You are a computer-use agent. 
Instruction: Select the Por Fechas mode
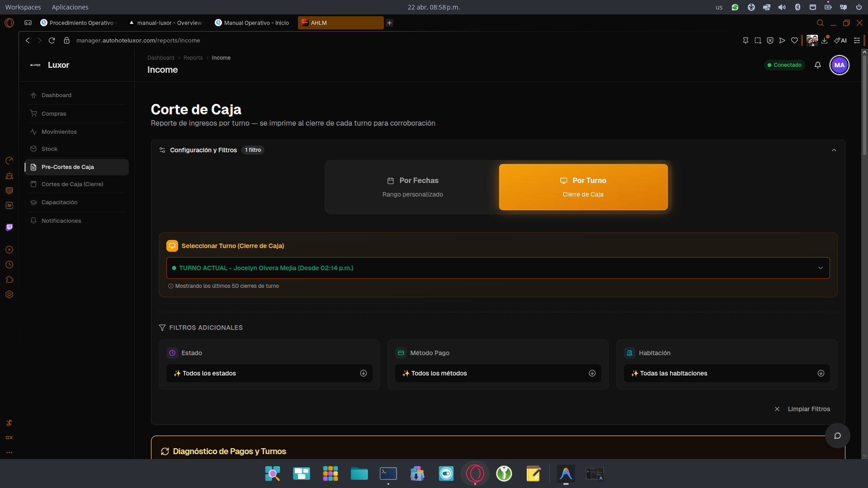(412, 187)
